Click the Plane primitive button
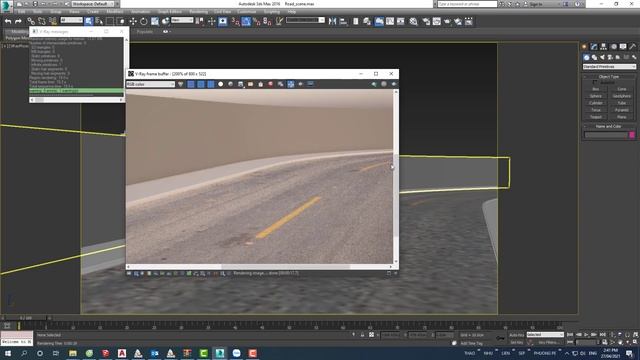The height and width of the screenshot is (360, 640). pyautogui.click(x=622, y=117)
